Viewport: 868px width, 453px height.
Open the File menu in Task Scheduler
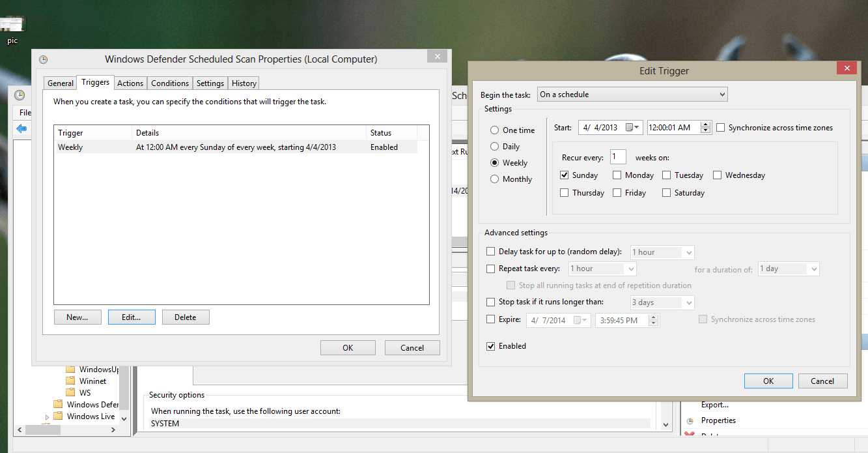pos(25,113)
